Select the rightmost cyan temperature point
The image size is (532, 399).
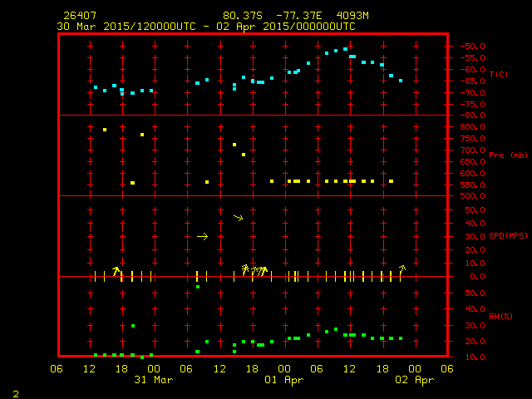tap(401, 81)
